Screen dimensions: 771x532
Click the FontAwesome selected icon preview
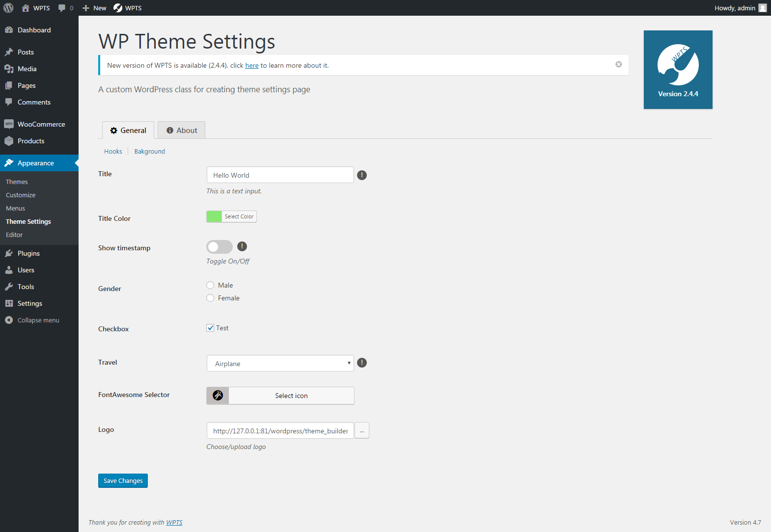(x=218, y=396)
